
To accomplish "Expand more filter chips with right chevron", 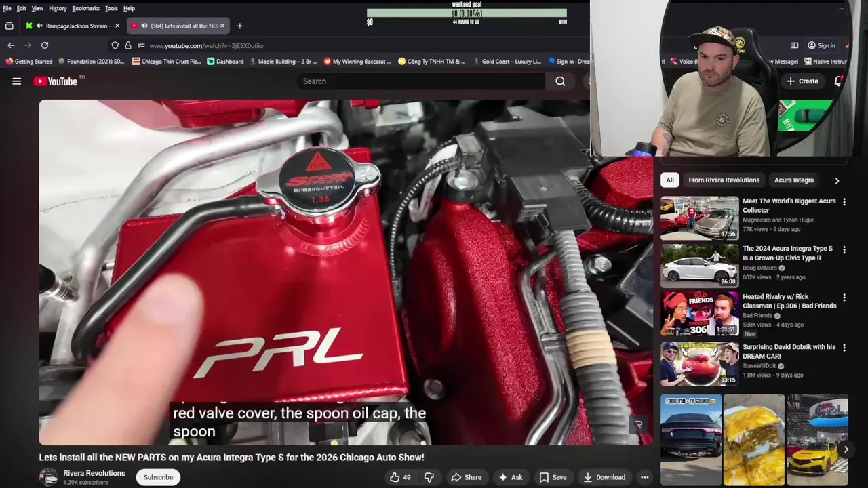I will coord(837,180).
